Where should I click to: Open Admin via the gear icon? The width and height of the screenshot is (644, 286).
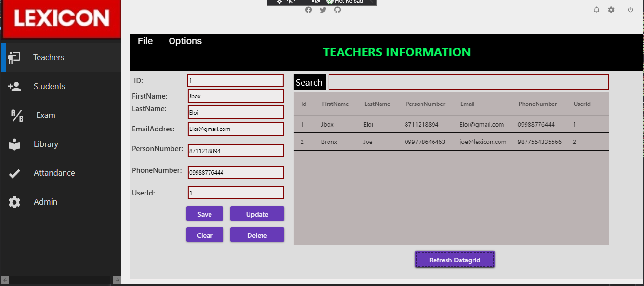pyautogui.click(x=14, y=202)
